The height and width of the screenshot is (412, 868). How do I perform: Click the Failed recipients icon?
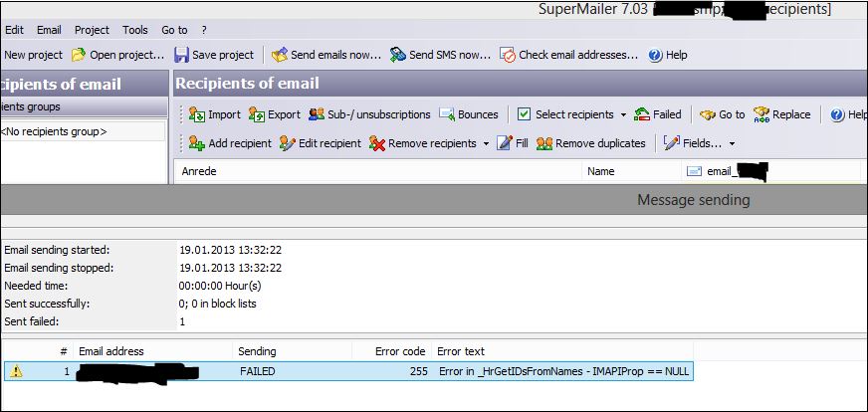point(642,114)
